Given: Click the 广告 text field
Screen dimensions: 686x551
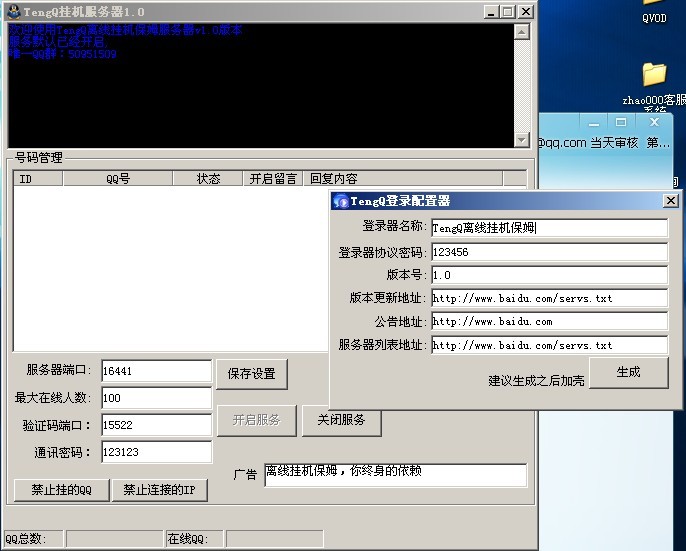Looking at the screenshot, I should pyautogui.click(x=394, y=474).
